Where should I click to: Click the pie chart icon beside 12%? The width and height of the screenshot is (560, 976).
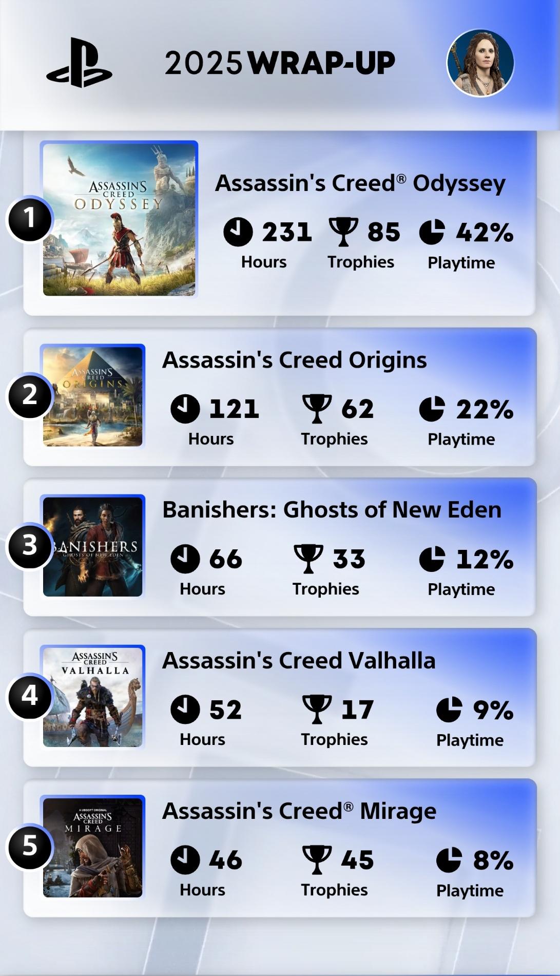point(432,559)
